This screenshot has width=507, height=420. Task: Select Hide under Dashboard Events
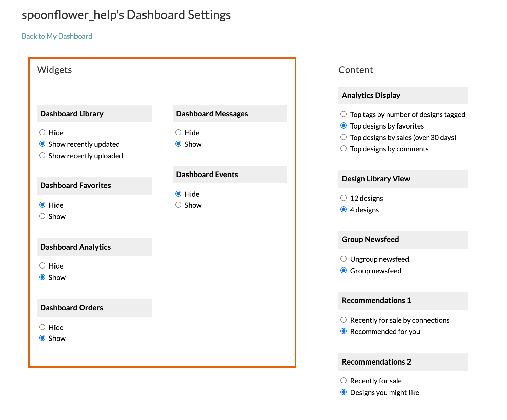coord(178,194)
